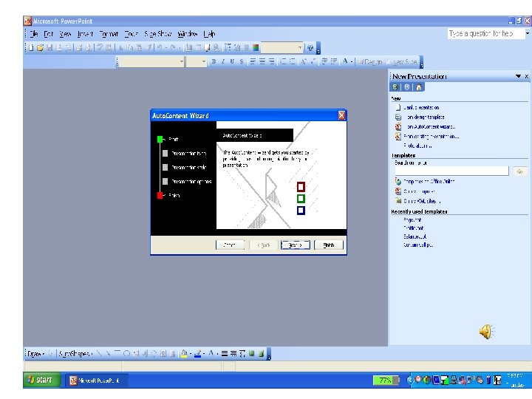
Task: Click in the Type a question for help box
Action: pos(486,33)
